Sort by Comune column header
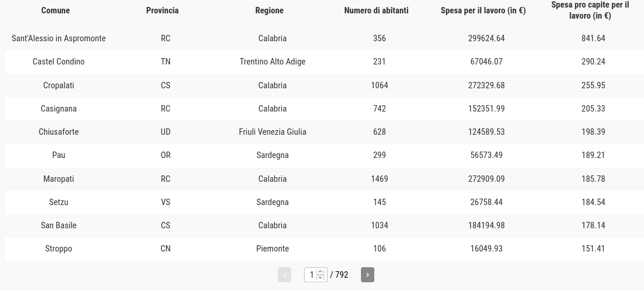The height and width of the screenshot is (291, 644). click(55, 10)
